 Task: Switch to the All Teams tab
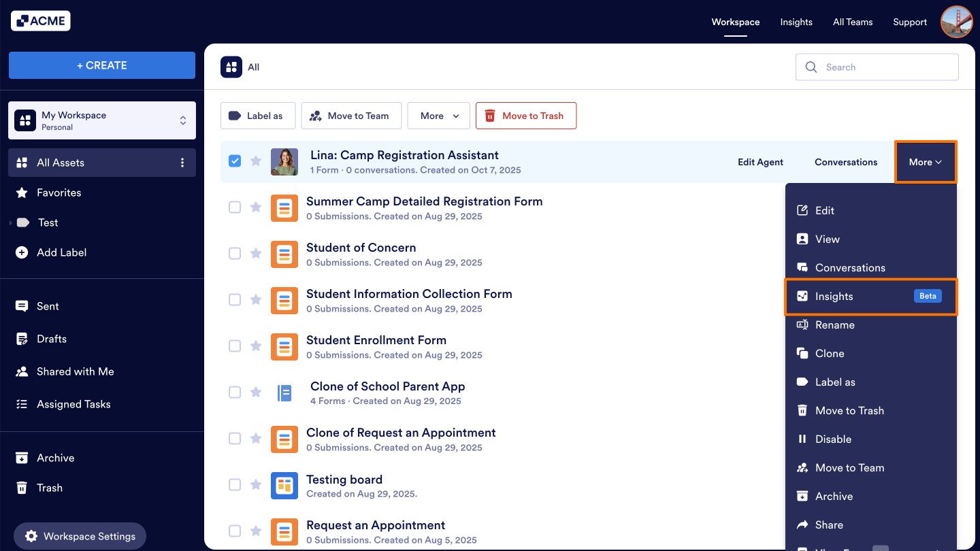[x=853, y=22]
